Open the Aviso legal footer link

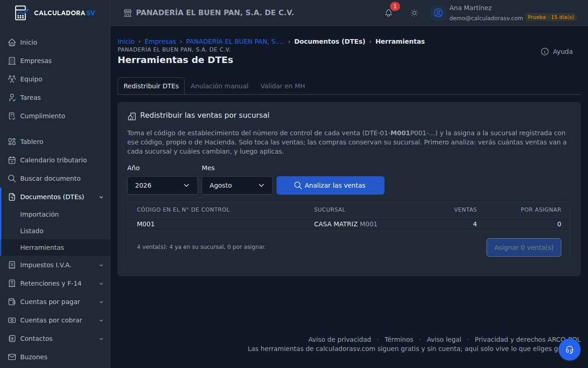click(x=444, y=339)
